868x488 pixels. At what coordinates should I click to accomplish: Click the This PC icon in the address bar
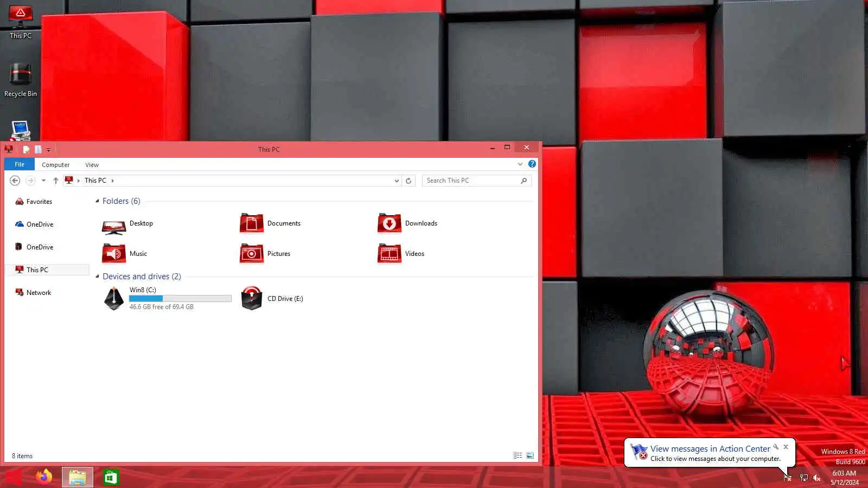click(x=69, y=180)
